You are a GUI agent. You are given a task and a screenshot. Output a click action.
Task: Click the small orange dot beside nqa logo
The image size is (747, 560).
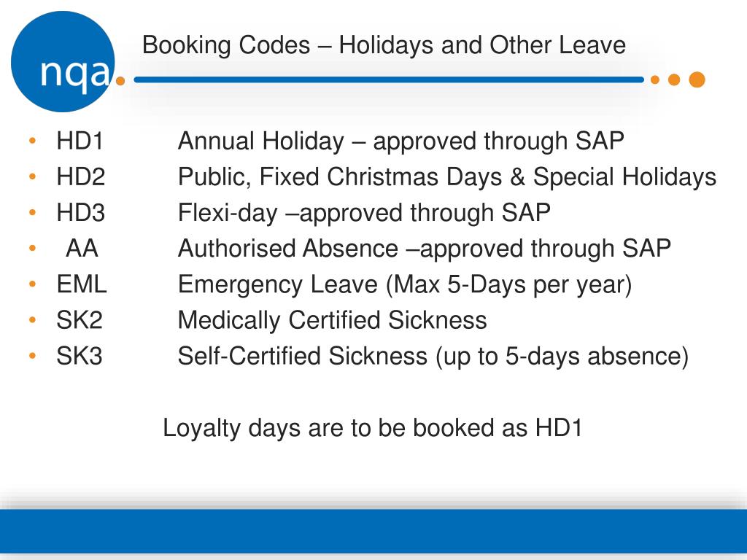click(120, 81)
